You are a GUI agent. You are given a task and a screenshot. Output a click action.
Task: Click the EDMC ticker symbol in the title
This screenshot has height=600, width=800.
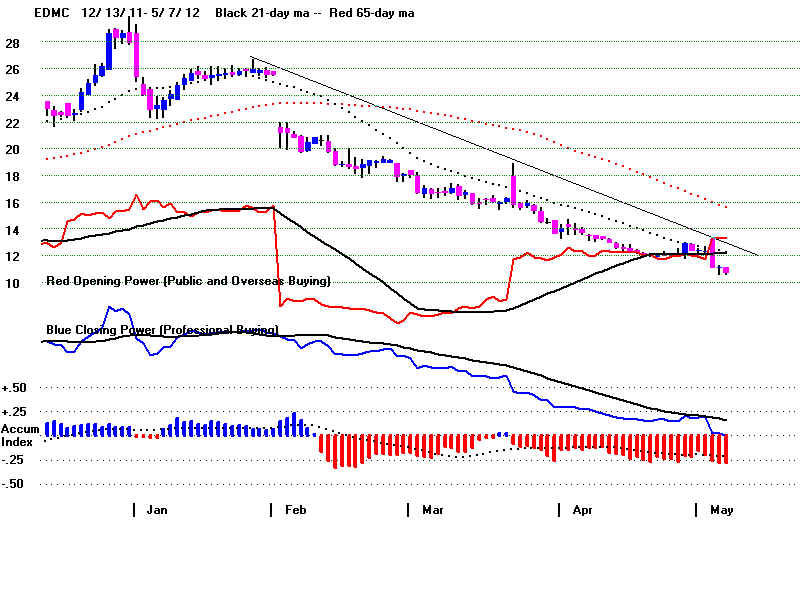(x=25, y=10)
